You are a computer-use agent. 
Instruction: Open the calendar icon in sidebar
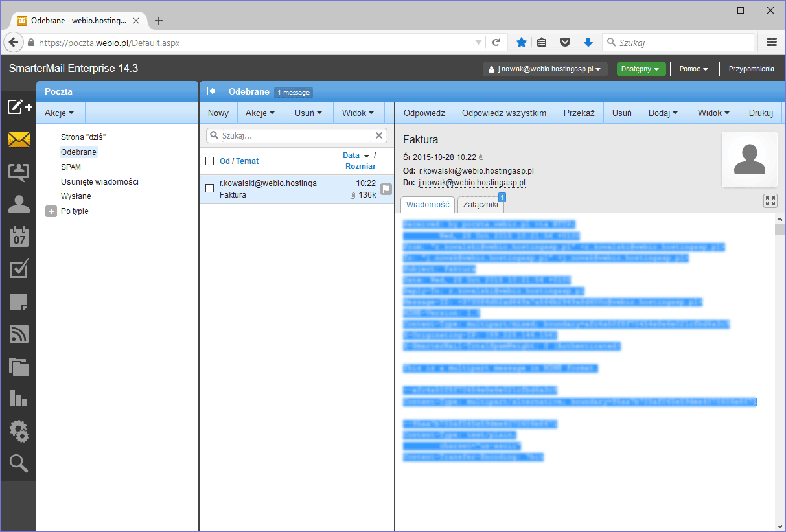(19, 237)
